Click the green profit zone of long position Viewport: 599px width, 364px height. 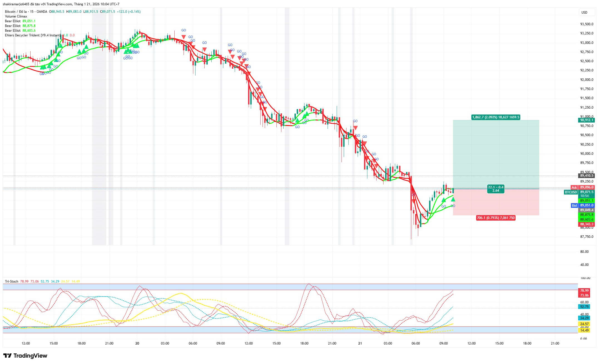click(496, 154)
